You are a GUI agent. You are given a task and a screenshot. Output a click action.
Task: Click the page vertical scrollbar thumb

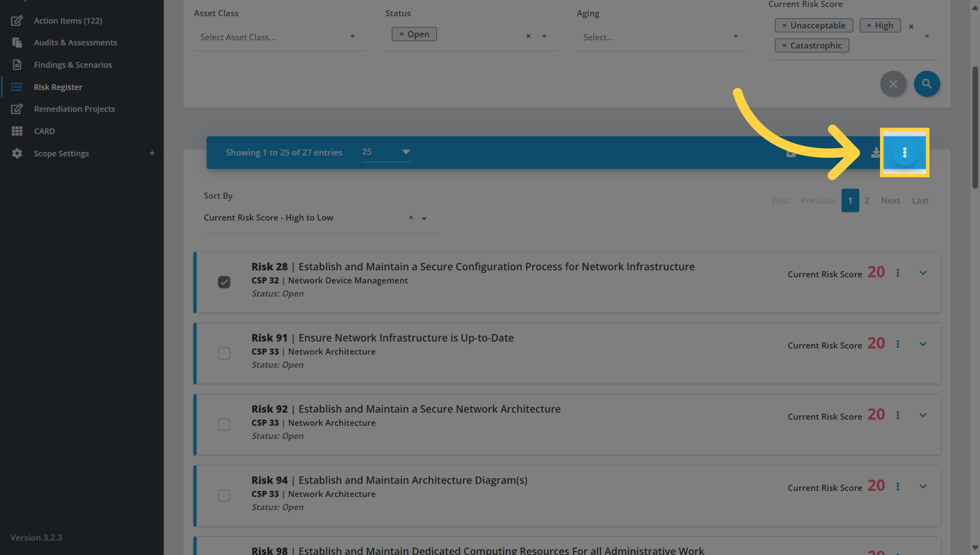(975, 127)
